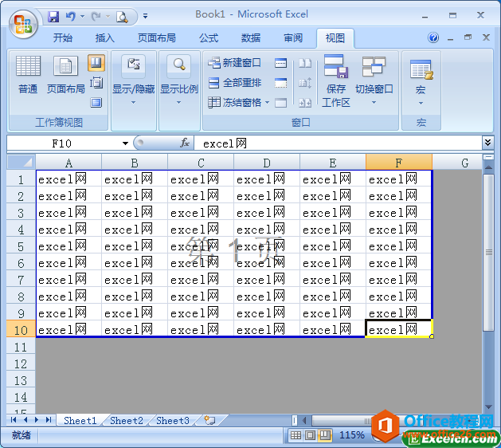The width and height of the screenshot is (501, 448).
Task: Switch to 页面布局 view icon in ribbon
Action: coord(65,75)
